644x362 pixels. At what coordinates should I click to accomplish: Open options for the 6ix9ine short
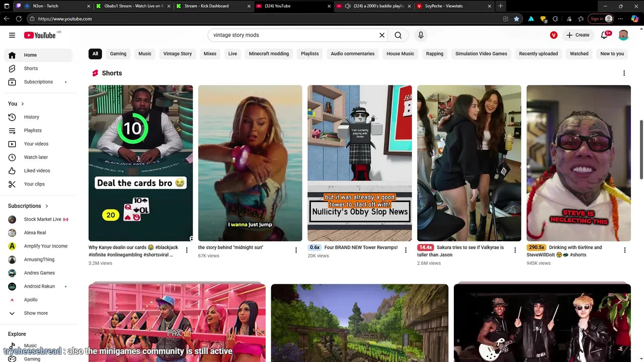(625, 250)
